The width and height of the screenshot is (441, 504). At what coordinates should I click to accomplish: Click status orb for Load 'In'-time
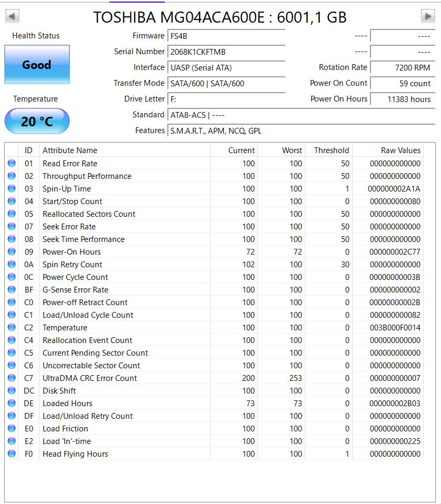[12, 441]
